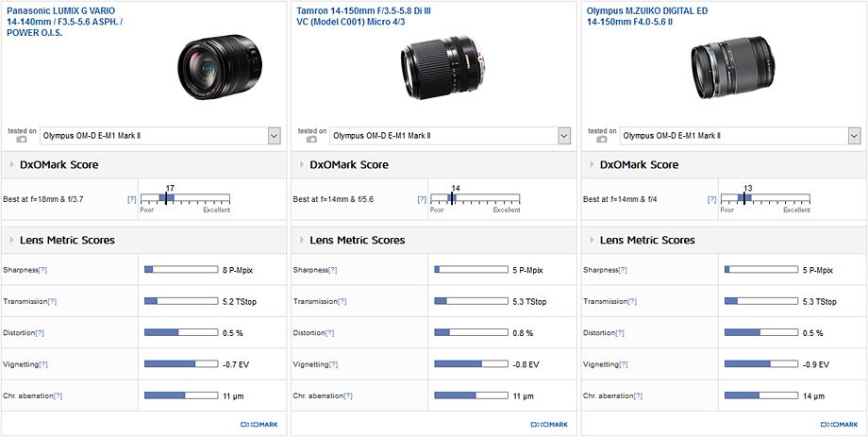
Task: Click the Tamron Transmission 5.3 TStop bar
Action: coord(471,301)
